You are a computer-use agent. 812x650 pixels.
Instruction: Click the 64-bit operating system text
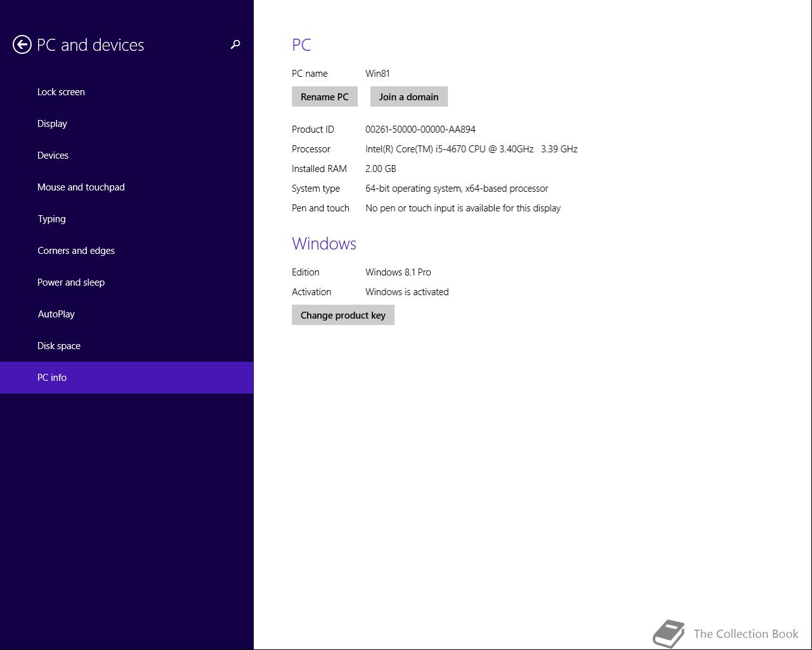457,189
